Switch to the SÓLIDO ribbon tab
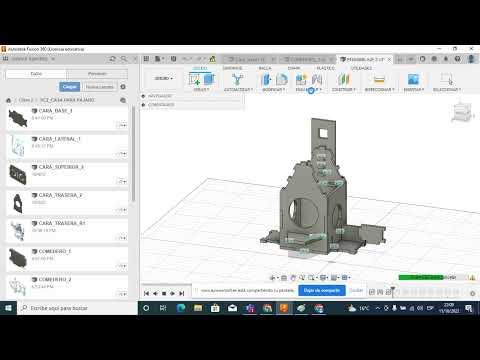The image size is (480, 360). tap(200, 68)
